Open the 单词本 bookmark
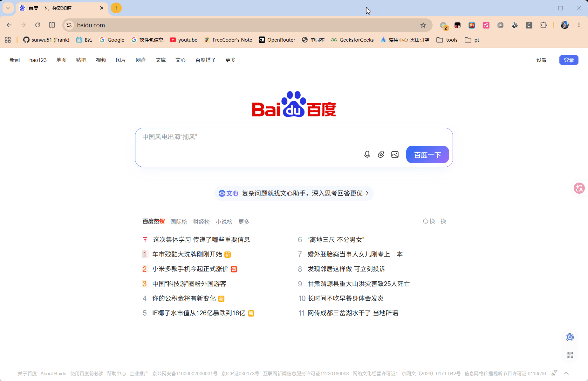The width and height of the screenshot is (588, 381). [313, 40]
